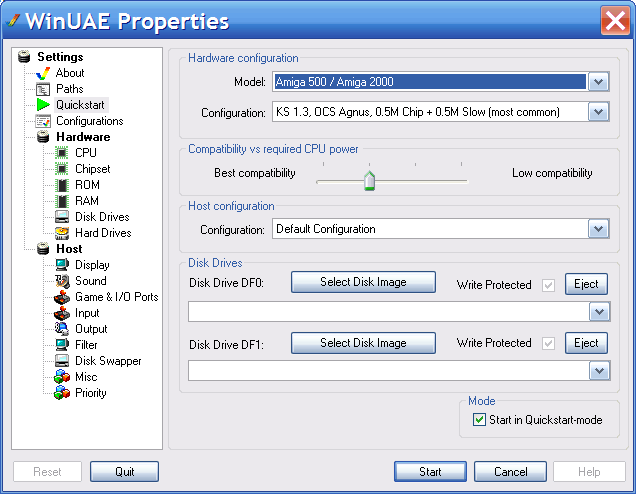Click the RAM chip icon
Viewport: 636px width, 494px height.
pyautogui.click(x=62, y=201)
